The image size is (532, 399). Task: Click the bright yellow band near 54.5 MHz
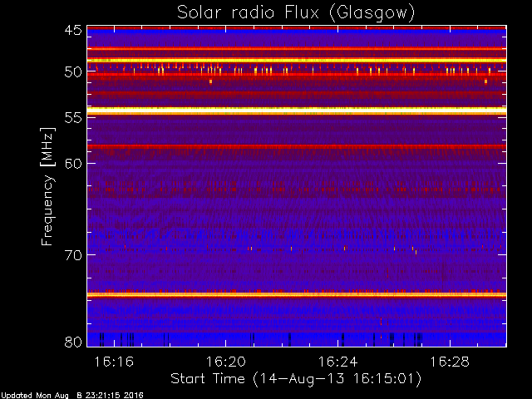point(297,111)
